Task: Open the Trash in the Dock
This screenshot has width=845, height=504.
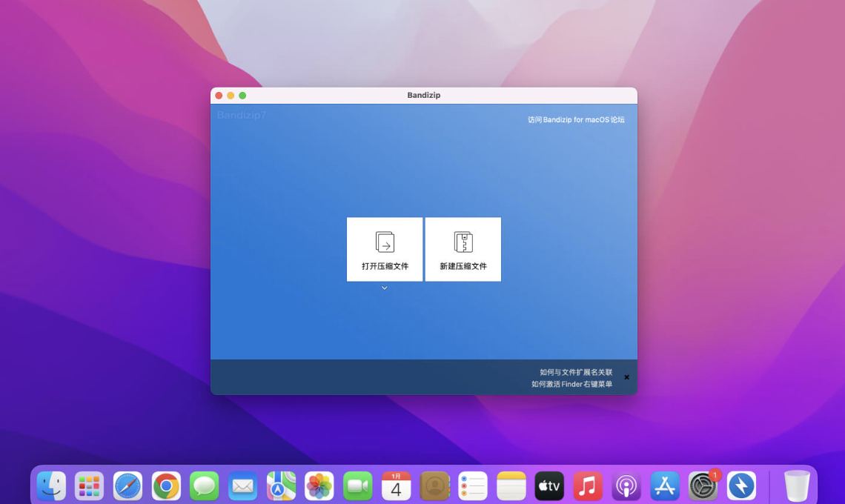Action: pos(797,485)
